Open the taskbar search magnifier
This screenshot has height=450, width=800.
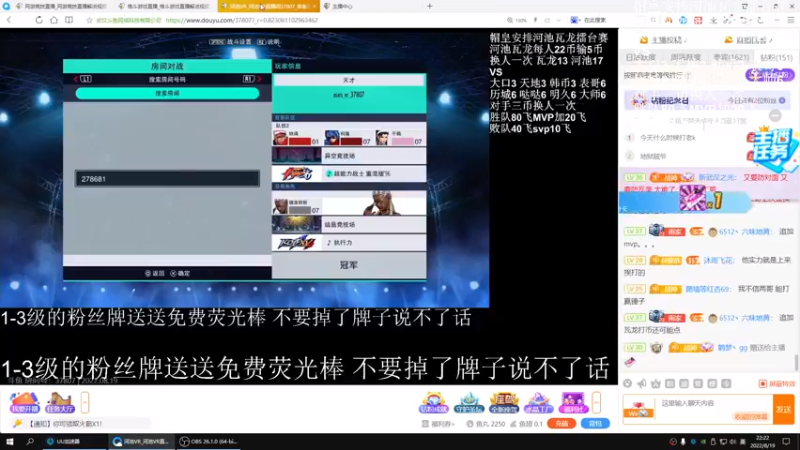coord(30,441)
